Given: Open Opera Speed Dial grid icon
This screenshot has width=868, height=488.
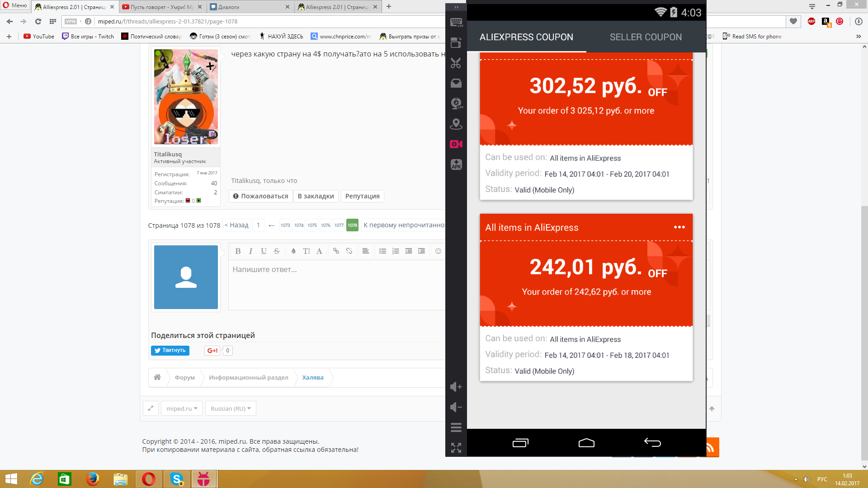Looking at the screenshot, I should 53,21.
